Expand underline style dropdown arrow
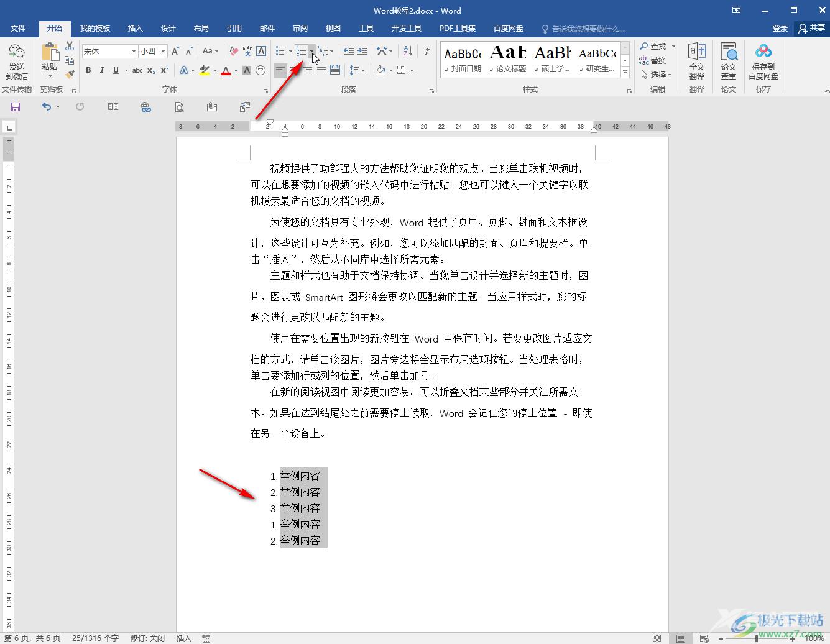 coord(126,70)
